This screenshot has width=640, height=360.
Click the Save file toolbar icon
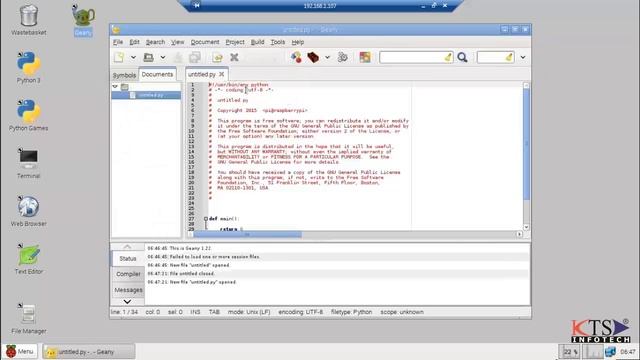178,58
